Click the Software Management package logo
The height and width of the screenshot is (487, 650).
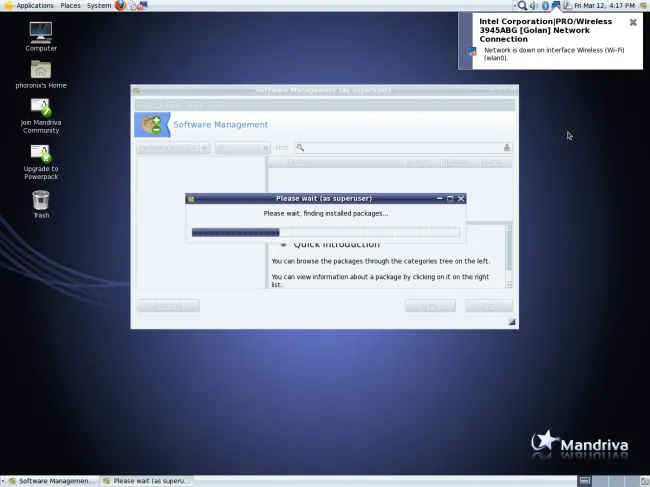(x=151, y=124)
